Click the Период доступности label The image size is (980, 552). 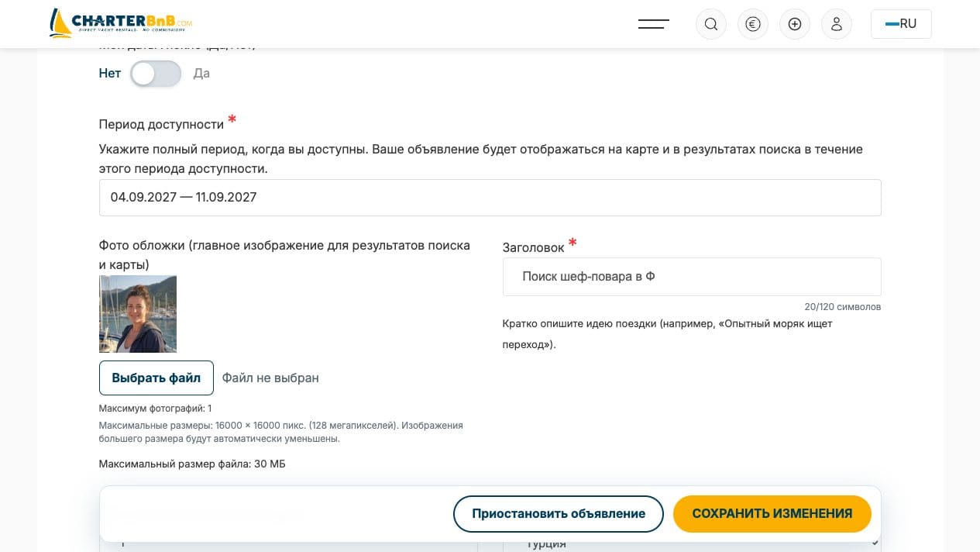coord(161,124)
